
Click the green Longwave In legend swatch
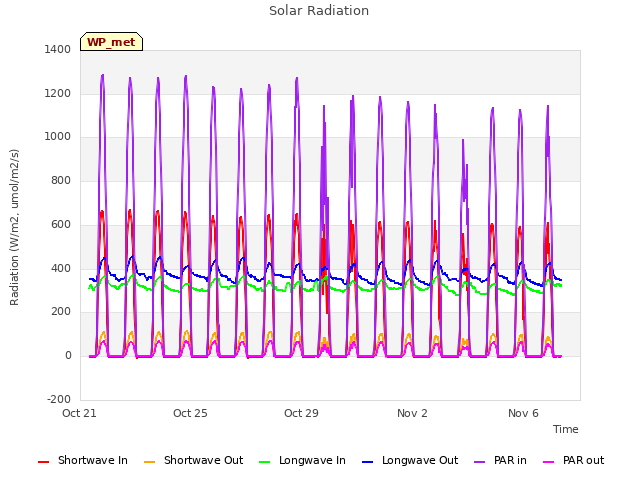coord(265,462)
